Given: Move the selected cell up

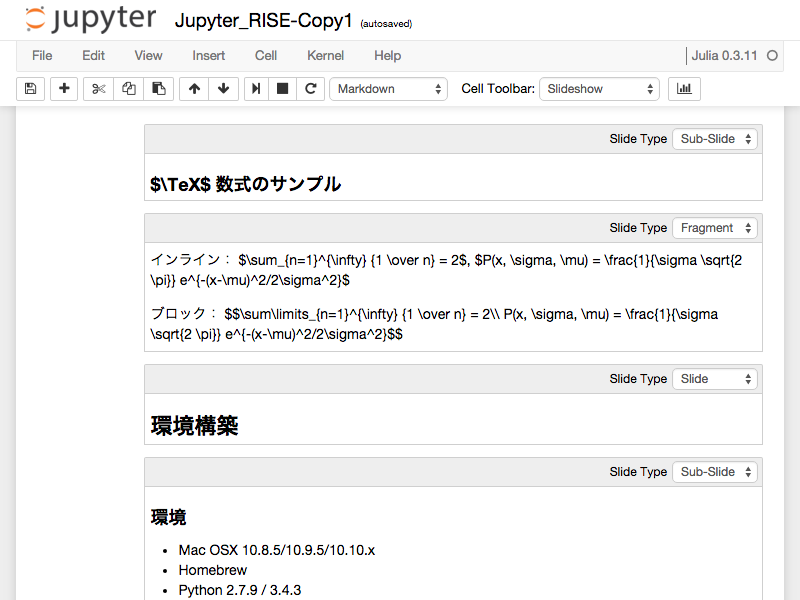Looking at the screenshot, I should pos(193,89).
